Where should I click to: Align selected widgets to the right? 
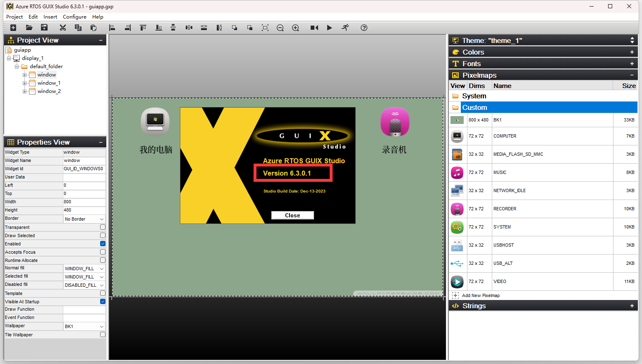127,28
